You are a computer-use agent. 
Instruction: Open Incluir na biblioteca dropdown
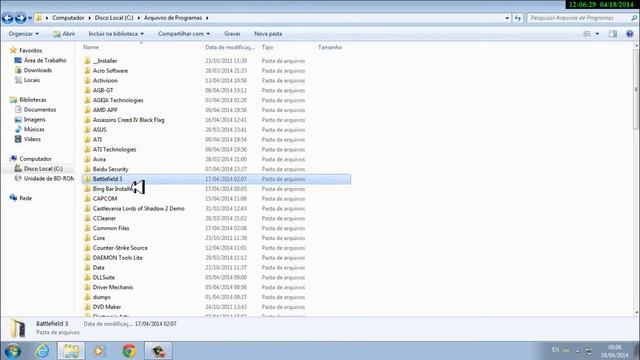pos(116,34)
